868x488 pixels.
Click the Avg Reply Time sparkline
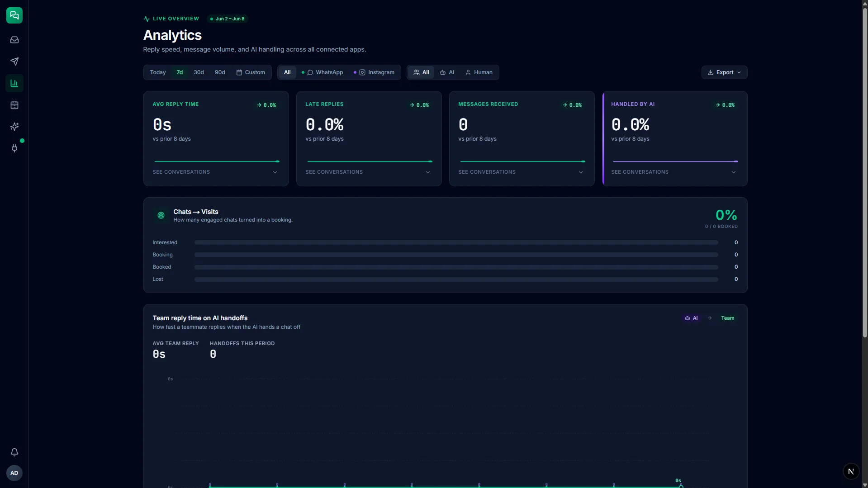coord(217,161)
